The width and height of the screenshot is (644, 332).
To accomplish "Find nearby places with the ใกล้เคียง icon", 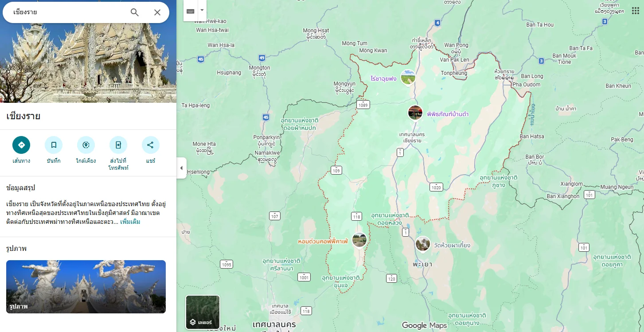I will click(86, 145).
